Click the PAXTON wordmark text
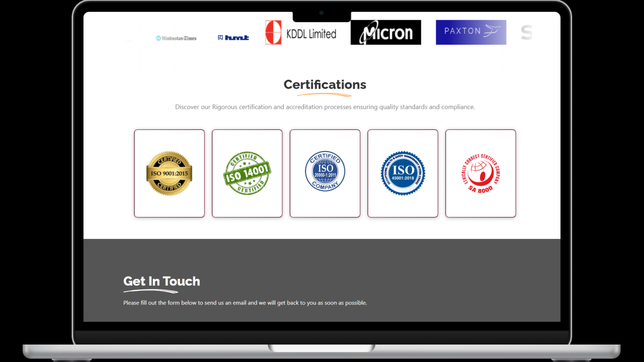644x362 pixels. click(462, 31)
